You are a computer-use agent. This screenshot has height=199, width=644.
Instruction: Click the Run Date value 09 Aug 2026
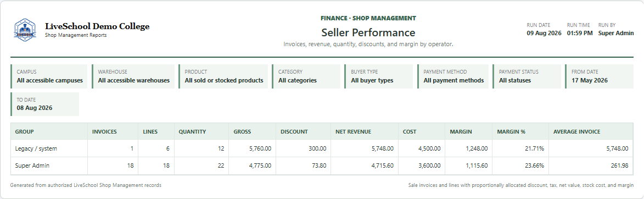coord(544,34)
